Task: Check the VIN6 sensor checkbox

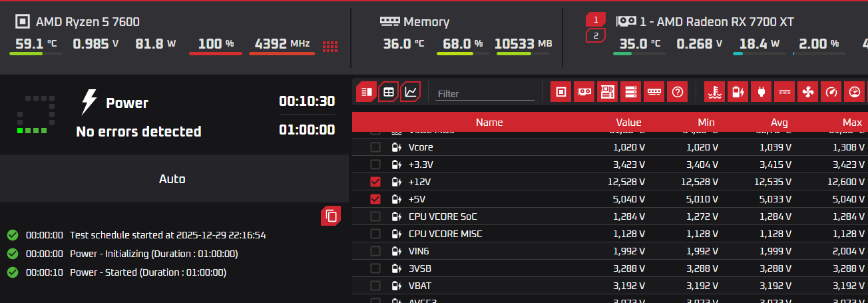Action: pos(375,251)
